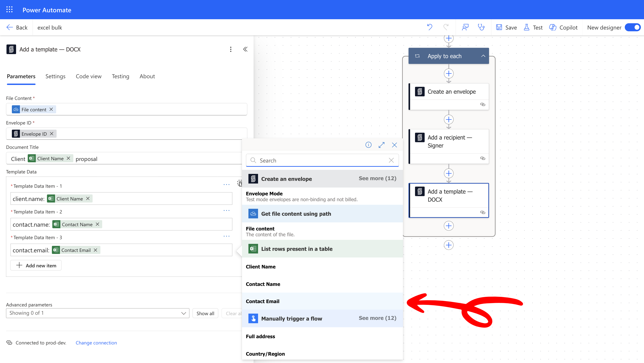This screenshot has height=363, width=644.
Task: Open the three-dot menu for Add a template
Action: [231, 49]
